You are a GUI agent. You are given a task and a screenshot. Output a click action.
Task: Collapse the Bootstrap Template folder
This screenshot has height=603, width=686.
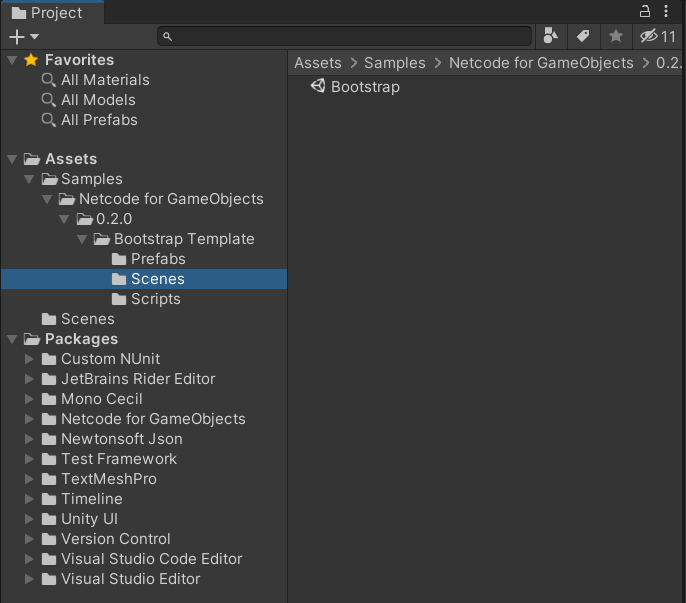[82, 239]
